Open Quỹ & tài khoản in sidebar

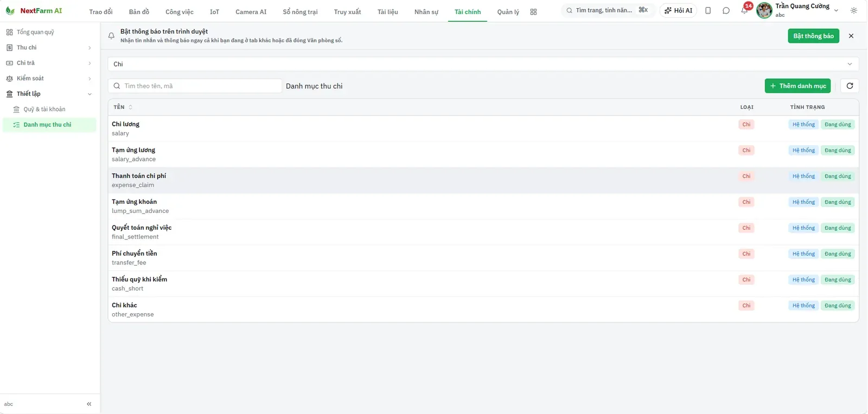[x=49, y=109]
